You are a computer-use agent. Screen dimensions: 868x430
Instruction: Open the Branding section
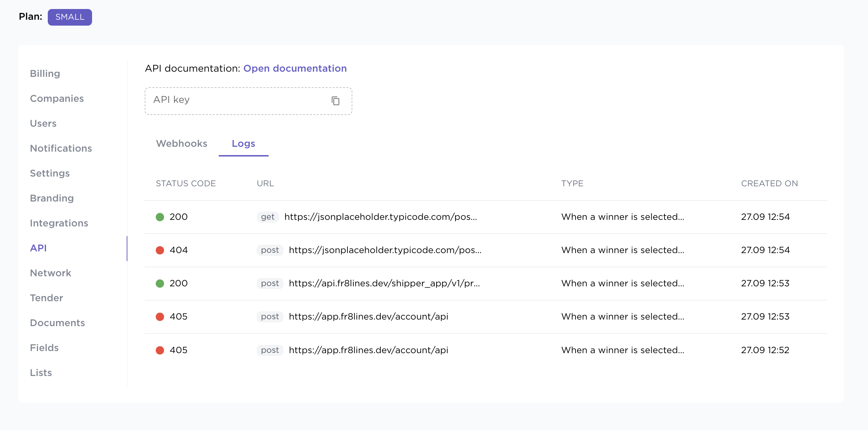coord(52,198)
